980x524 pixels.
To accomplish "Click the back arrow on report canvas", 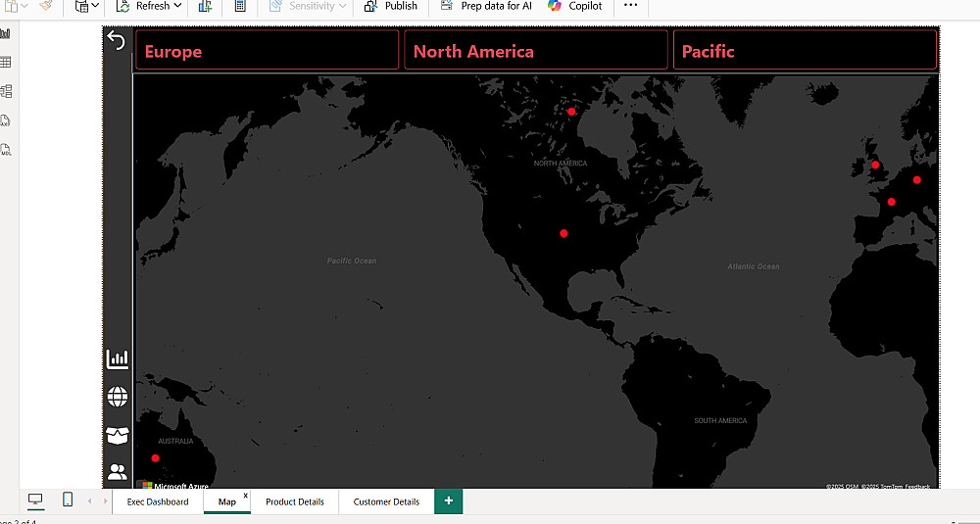I will 117,40.
